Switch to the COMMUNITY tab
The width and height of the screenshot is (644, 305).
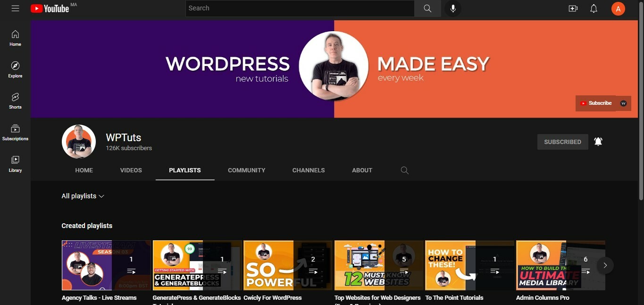point(246,170)
